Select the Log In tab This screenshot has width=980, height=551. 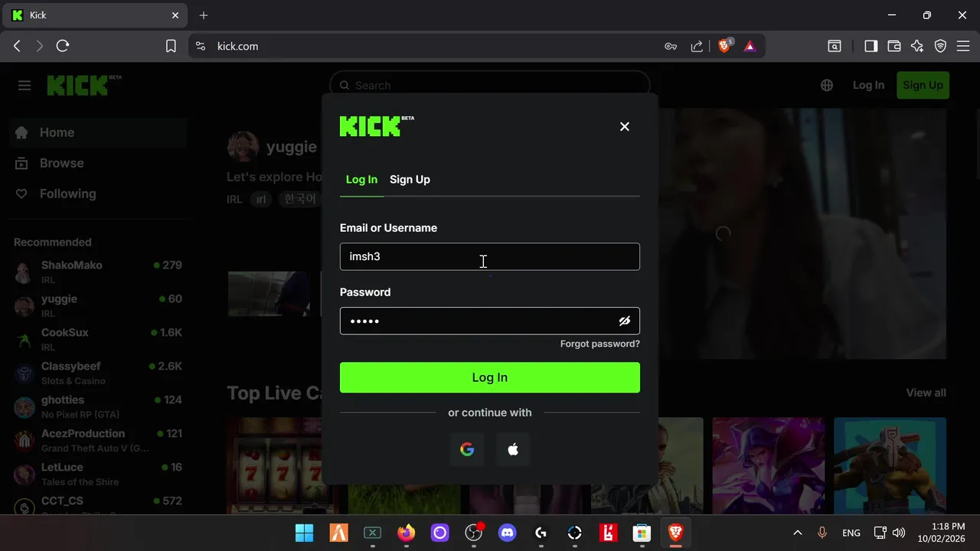[x=361, y=179]
